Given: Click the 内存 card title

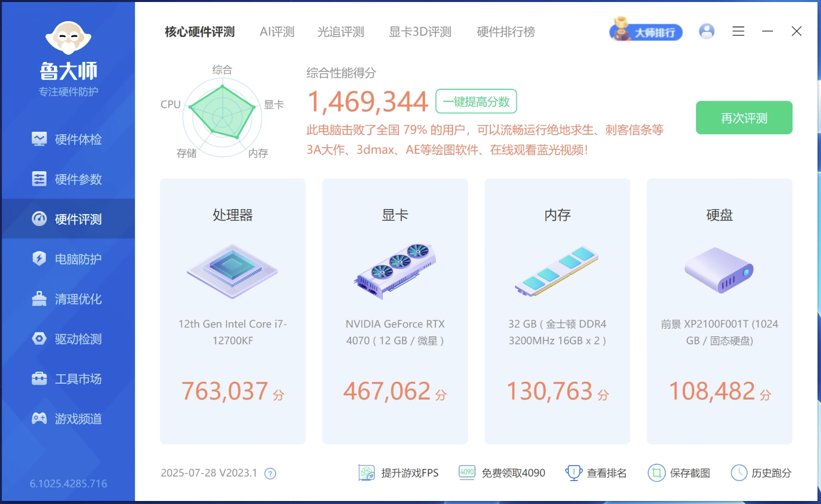Looking at the screenshot, I should coord(557,215).
